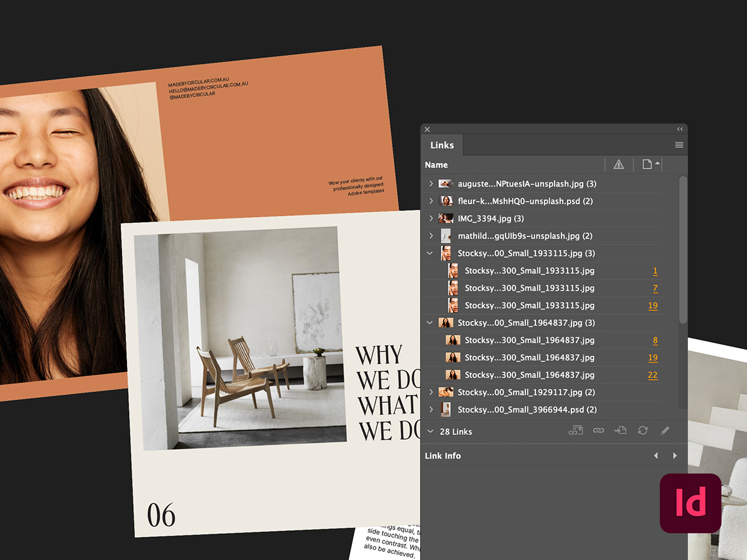Jump to page 19 of Stocksy_1933115 link
This screenshot has height=560, width=747.
[653, 306]
